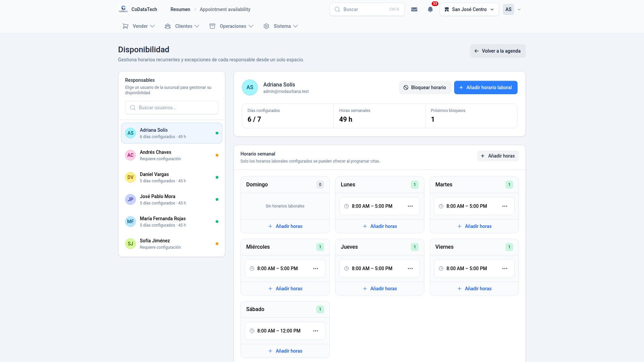Open options for Sábado 8:00 AM – 12:00 PM
Screen dimensions: 644x362
tap(316, 331)
